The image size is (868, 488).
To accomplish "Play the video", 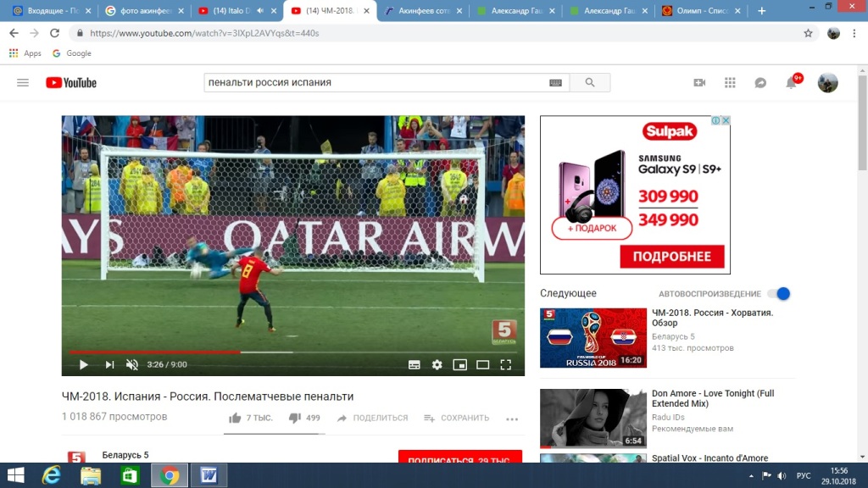I will tap(83, 364).
